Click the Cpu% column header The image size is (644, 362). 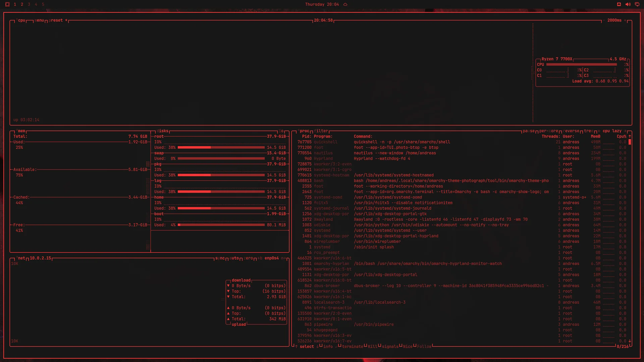621,136
